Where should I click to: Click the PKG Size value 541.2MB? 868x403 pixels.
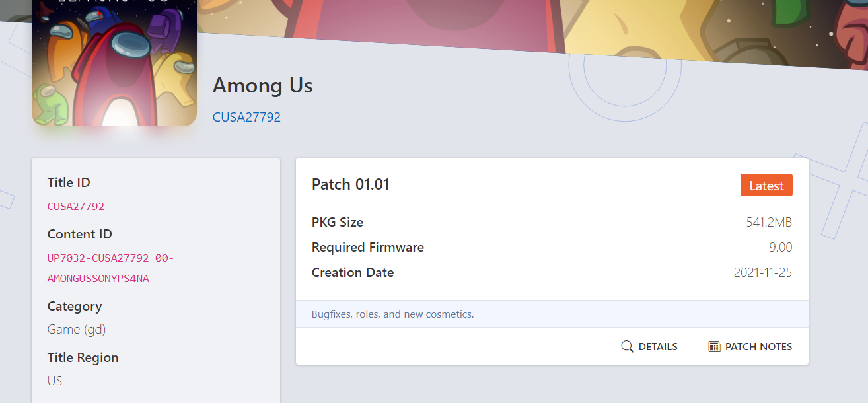click(769, 222)
